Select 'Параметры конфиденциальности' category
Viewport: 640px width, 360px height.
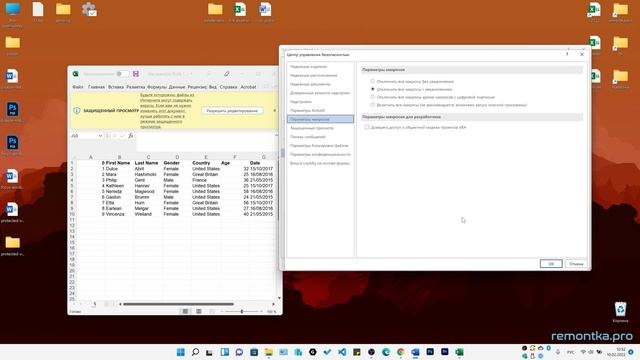[x=320, y=155]
